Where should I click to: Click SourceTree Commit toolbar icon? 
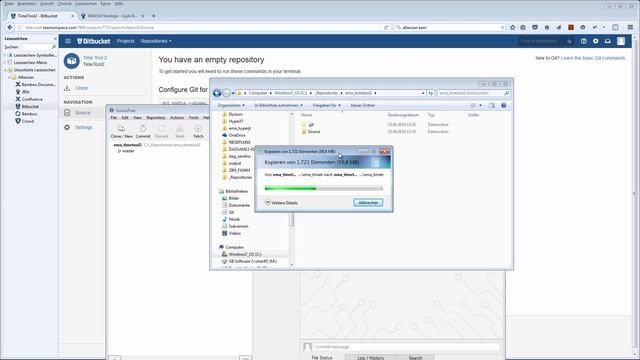pyautogui.click(x=143, y=131)
